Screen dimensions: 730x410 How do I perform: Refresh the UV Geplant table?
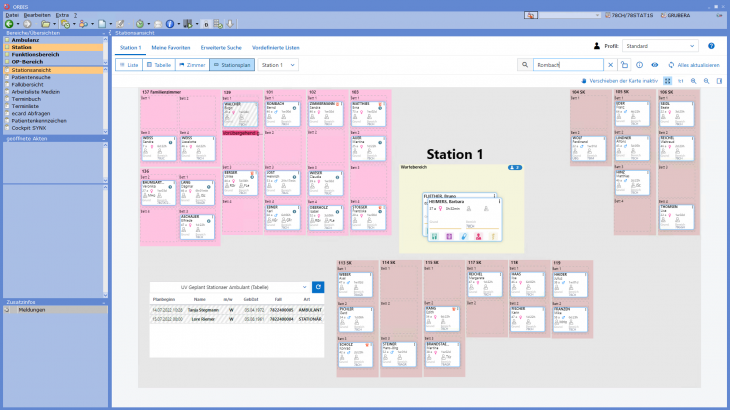[318, 287]
